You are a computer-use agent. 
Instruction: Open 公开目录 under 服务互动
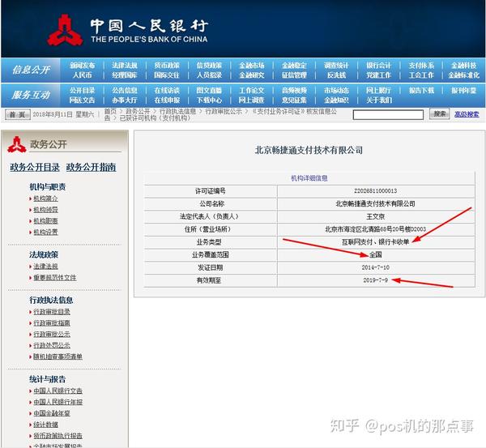tap(82, 91)
